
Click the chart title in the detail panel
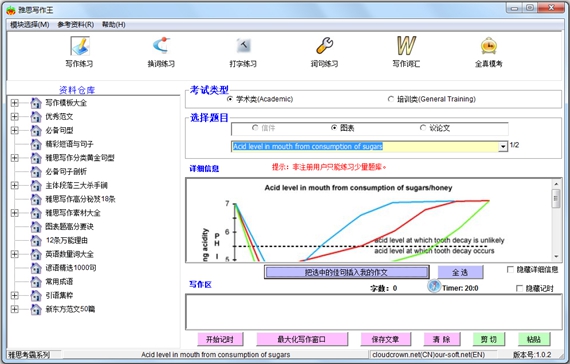(358, 188)
